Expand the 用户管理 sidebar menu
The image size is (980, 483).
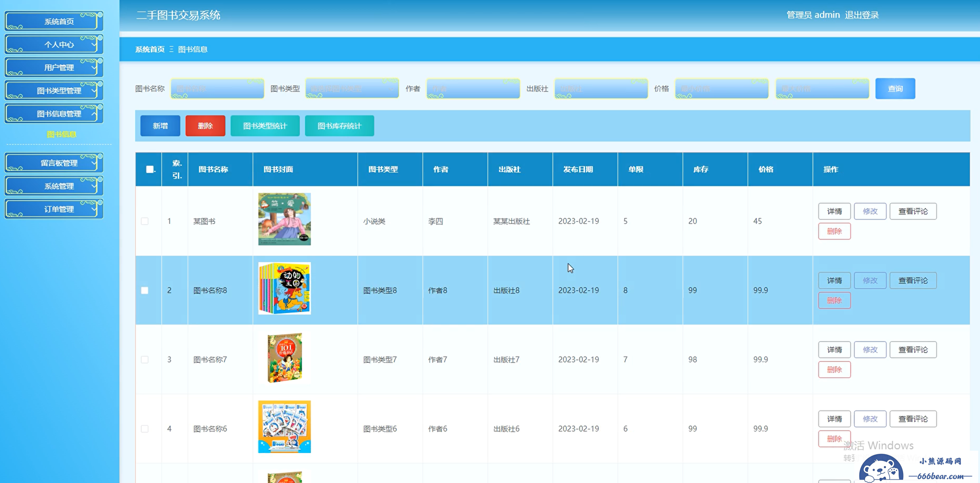pos(54,67)
